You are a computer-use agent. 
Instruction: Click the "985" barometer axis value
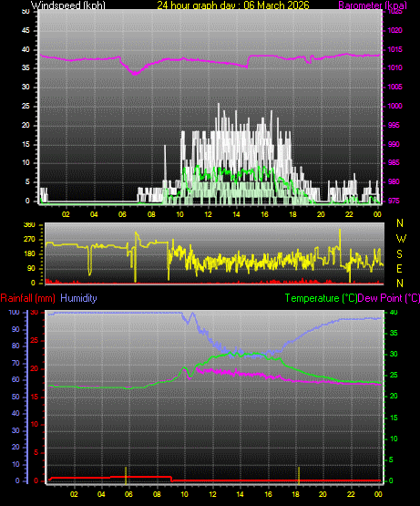click(x=394, y=162)
